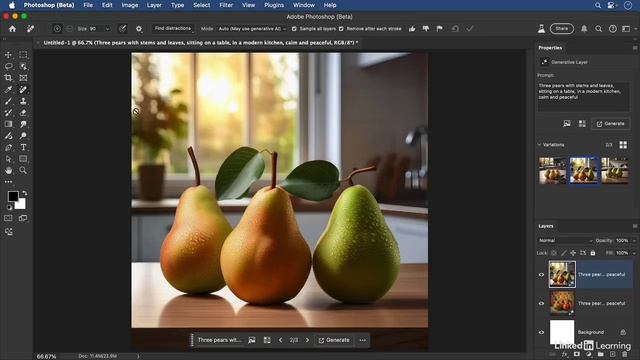The image size is (640, 360).
Task: Give thumbs down feedback on result
Action: pos(426,29)
